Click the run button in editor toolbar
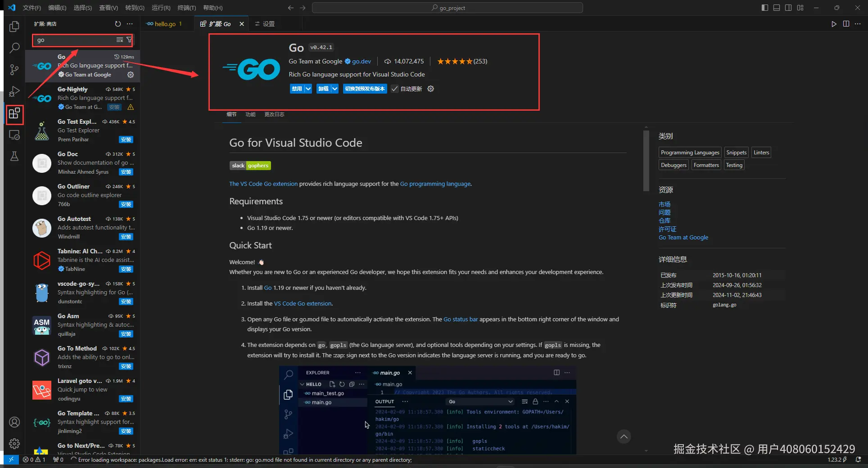 pos(834,24)
